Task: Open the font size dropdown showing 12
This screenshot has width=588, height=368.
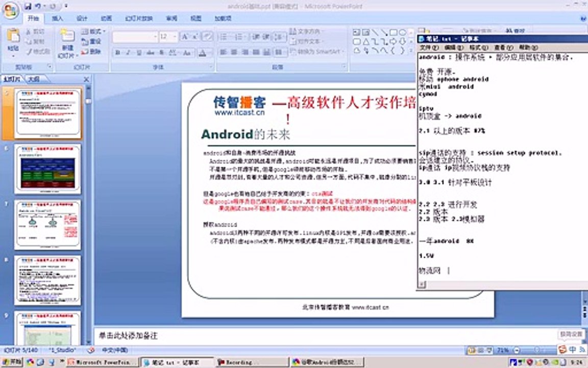Action: (x=175, y=36)
